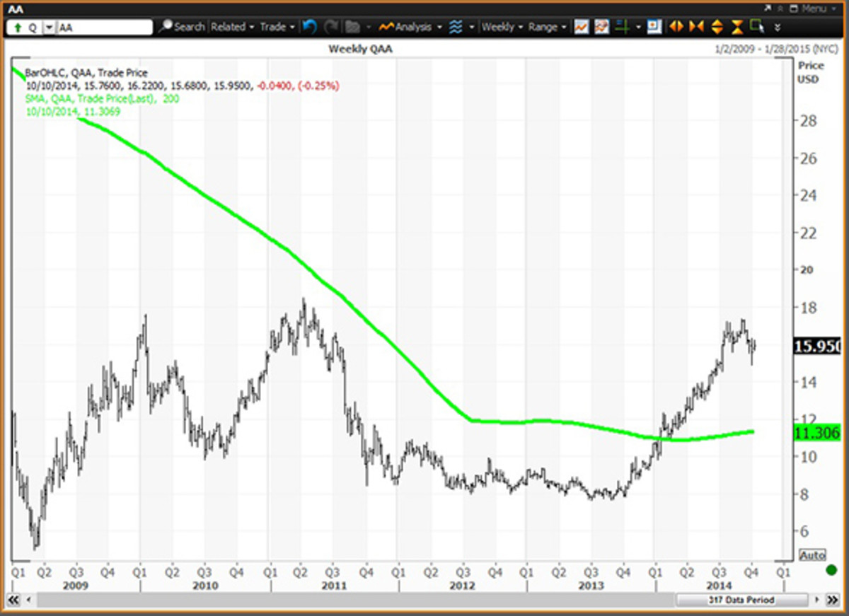Click the 28 price axis value
Screen dimensions: 849x616
click(x=809, y=121)
